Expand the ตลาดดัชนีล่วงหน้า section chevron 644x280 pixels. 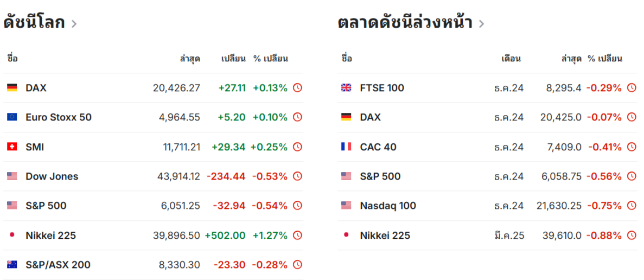point(481,24)
